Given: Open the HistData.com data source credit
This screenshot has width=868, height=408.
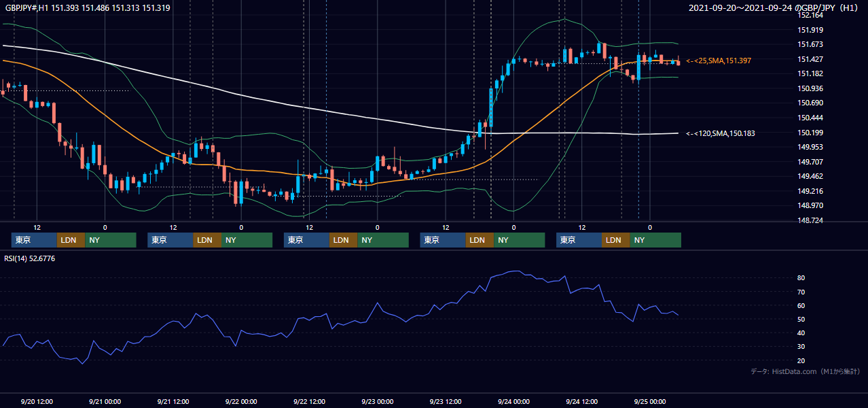Looking at the screenshot, I should click(x=806, y=371).
